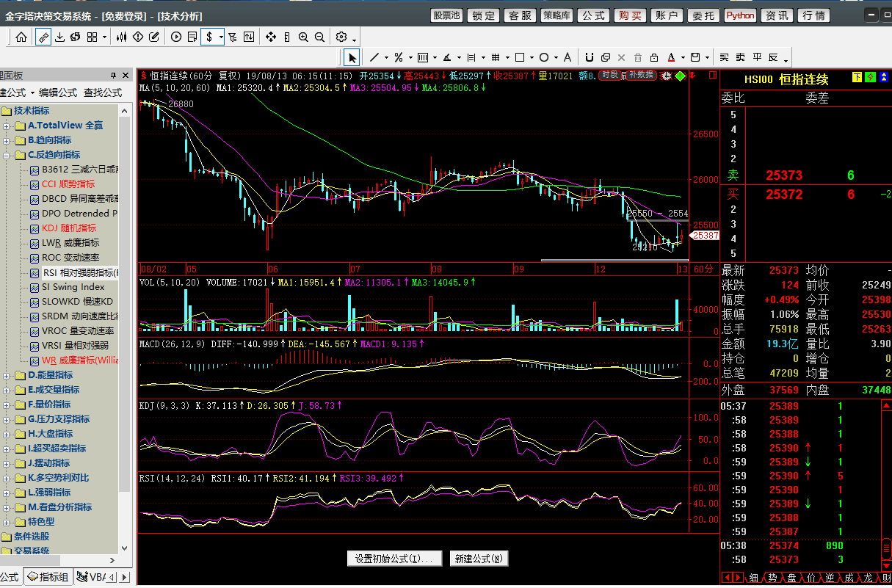This screenshot has width=892, height=588.
Task: Open the 编辑公式 menu item
Action: click(58, 92)
